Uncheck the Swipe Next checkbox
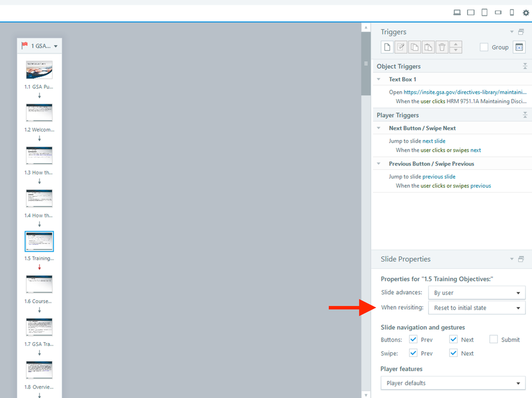 tap(453, 353)
